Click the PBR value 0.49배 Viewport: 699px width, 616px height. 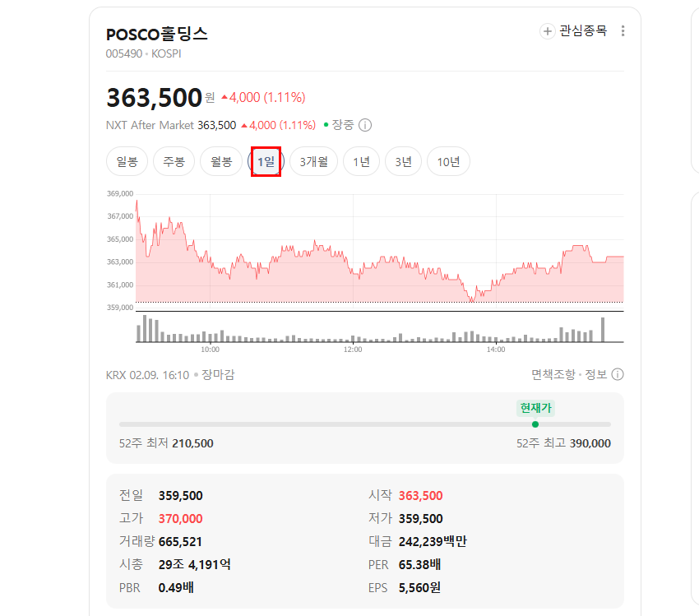click(x=176, y=587)
